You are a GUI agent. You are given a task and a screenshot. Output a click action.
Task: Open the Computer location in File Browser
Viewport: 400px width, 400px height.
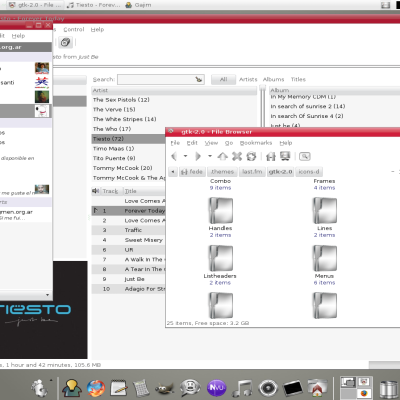pyautogui.click(x=285, y=156)
